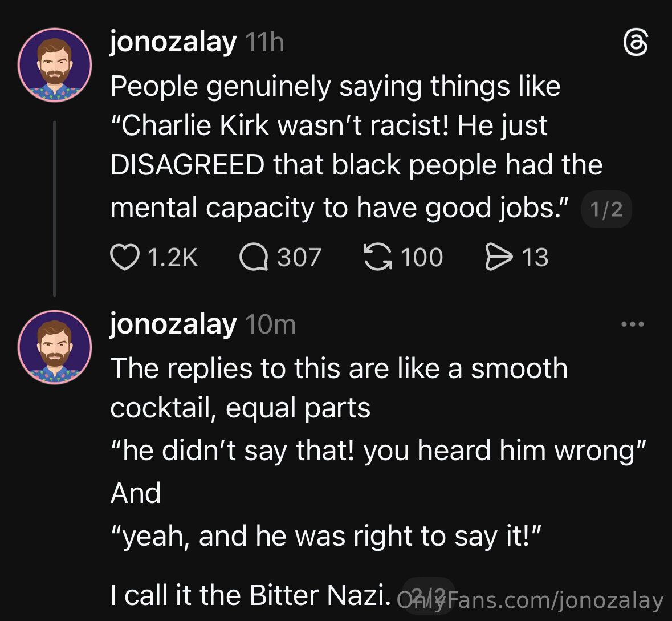Open the second post's profile avatar
Image resolution: width=672 pixels, height=621 pixels.
click(x=55, y=346)
